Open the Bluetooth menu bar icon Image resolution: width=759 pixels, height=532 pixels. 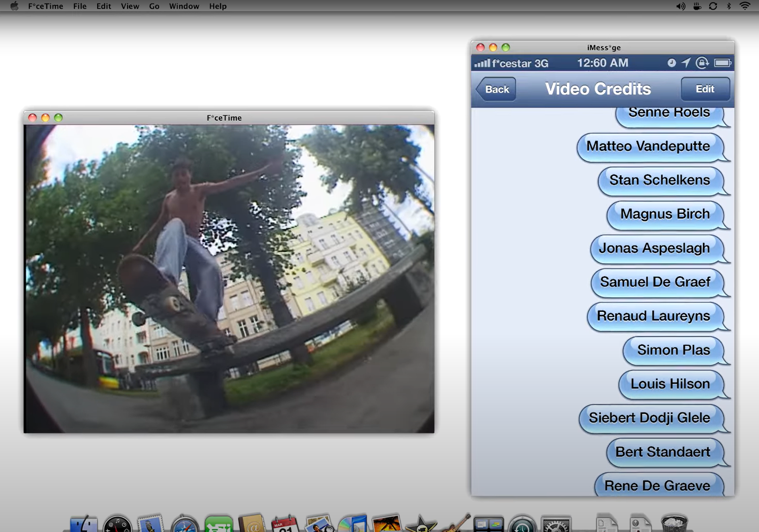click(x=729, y=6)
